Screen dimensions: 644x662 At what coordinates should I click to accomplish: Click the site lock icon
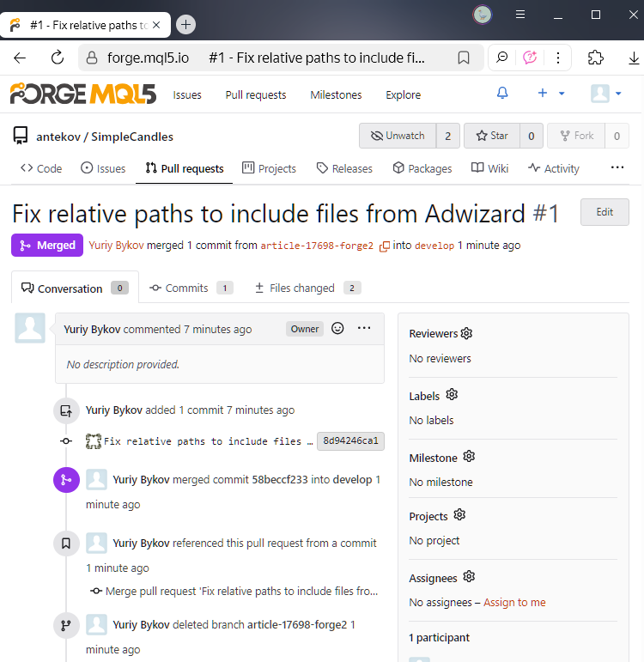coord(92,58)
